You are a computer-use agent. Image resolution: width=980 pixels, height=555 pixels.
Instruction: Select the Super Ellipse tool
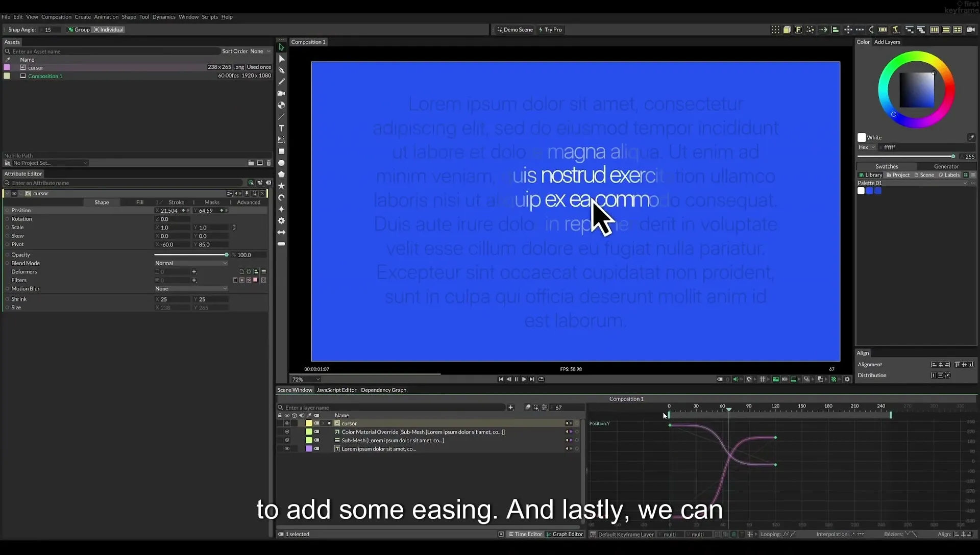[x=281, y=209]
